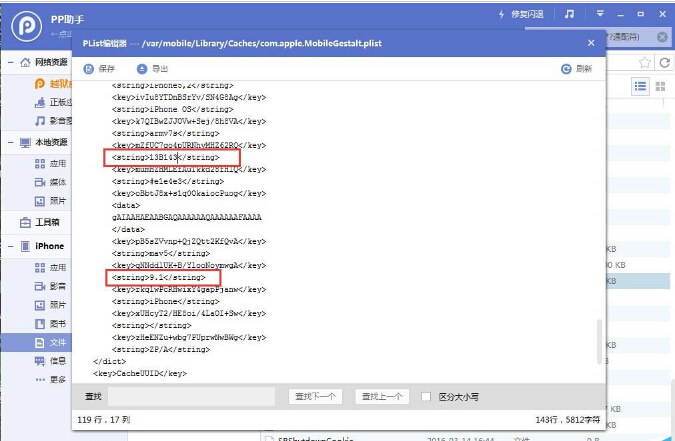Switch to list view in main window
675x441 pixels.
coord(640,87)
